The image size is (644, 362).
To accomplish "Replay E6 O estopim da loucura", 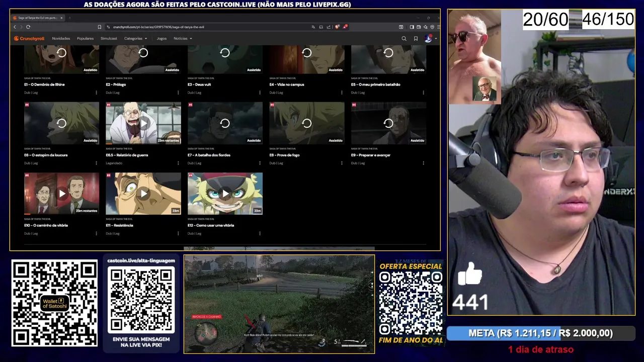I will [x=61, y=123].
